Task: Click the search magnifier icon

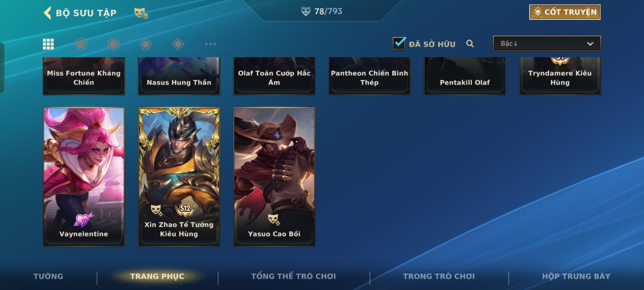Action: 470,44
